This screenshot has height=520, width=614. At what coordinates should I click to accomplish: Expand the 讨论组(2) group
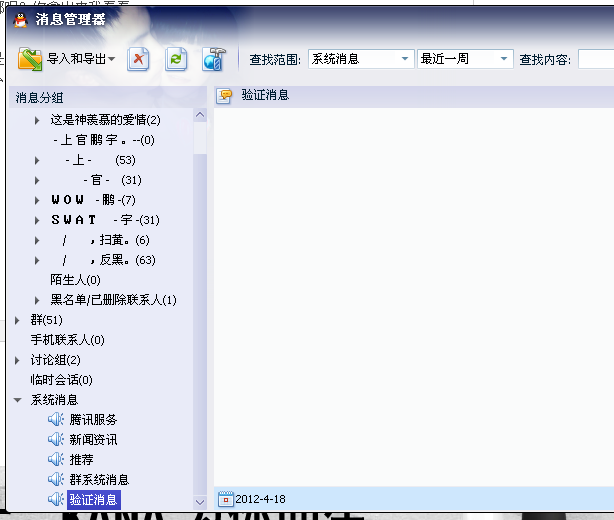pyautogui.click(x=17, y=360)
